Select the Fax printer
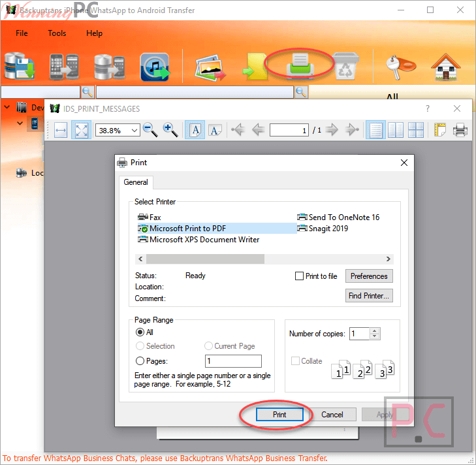476x465 pixels. (x=150, y=217)
